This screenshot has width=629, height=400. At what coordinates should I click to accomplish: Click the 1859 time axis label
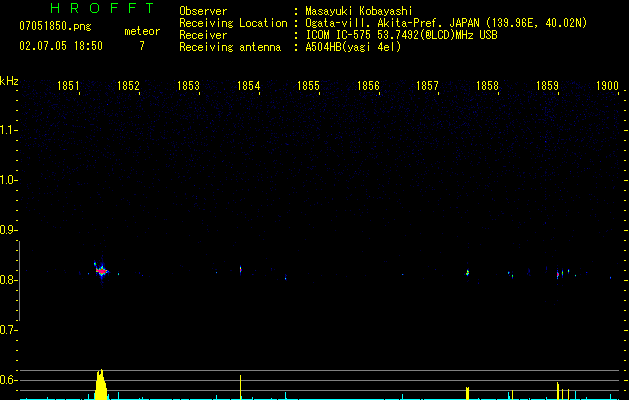coord(548,86)
